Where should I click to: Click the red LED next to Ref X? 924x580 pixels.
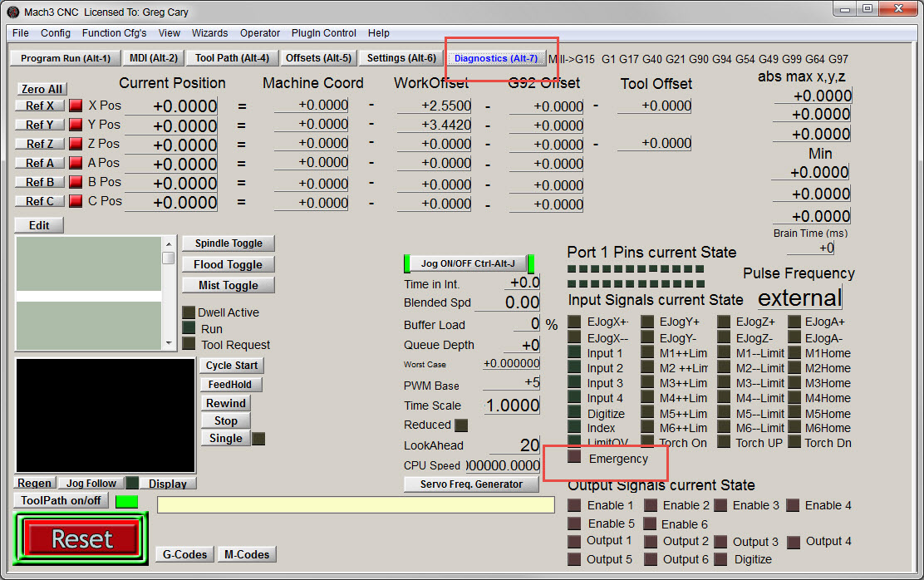76,106
